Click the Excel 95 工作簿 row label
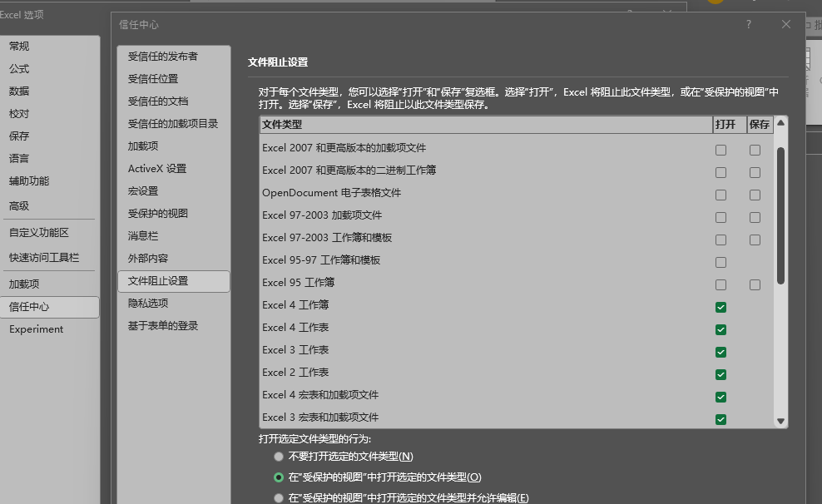822x504 pixels. pos(299,283)
